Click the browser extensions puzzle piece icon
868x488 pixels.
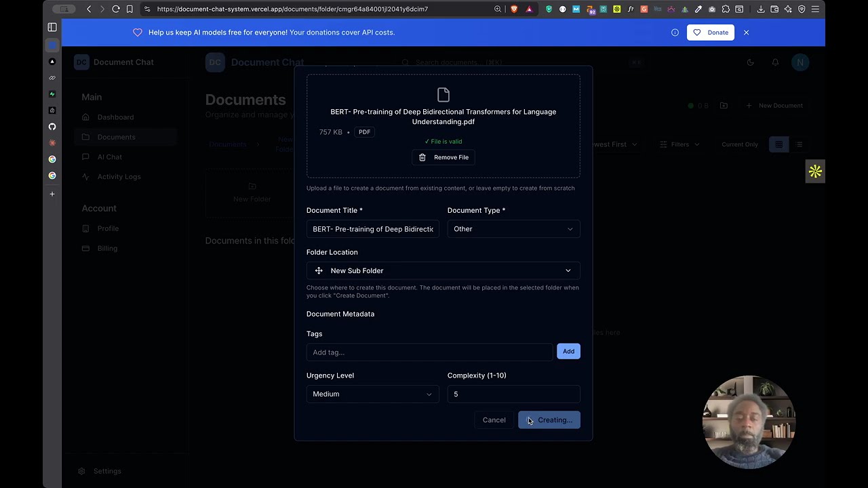(x=725, y=9)
